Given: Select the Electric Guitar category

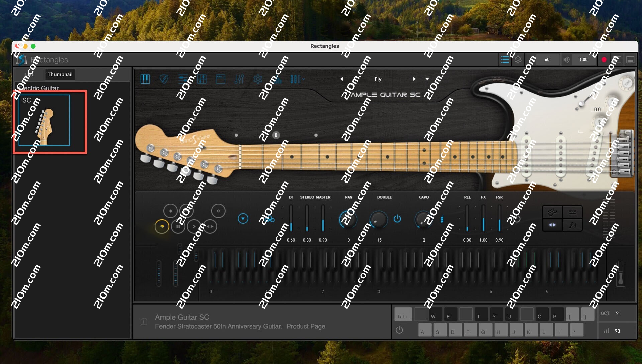Looking at the screenshot, I should [39, 88].
